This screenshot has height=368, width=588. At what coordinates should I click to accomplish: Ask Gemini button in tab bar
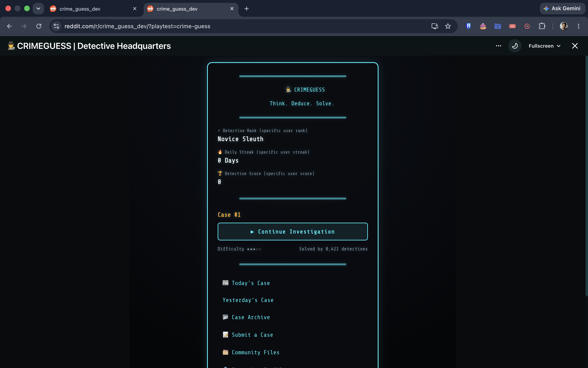tap(562, 9)
